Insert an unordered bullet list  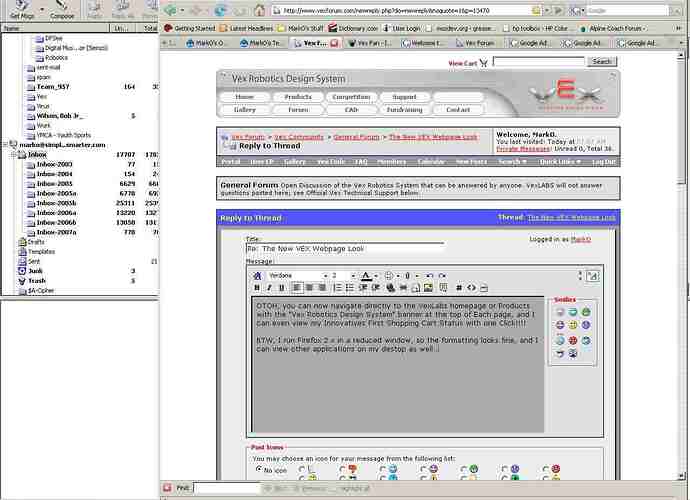pos(349,288)
